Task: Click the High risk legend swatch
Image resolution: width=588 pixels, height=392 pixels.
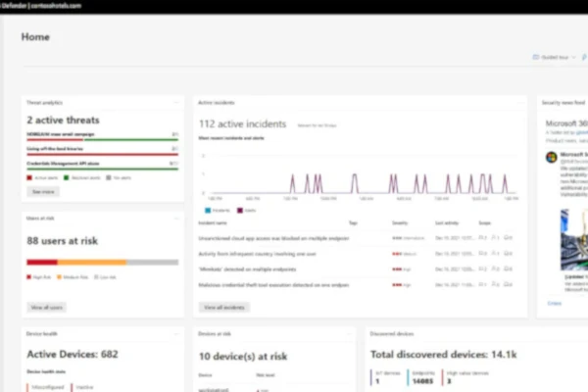Action: pyautogui.click(x=28, y=277)
